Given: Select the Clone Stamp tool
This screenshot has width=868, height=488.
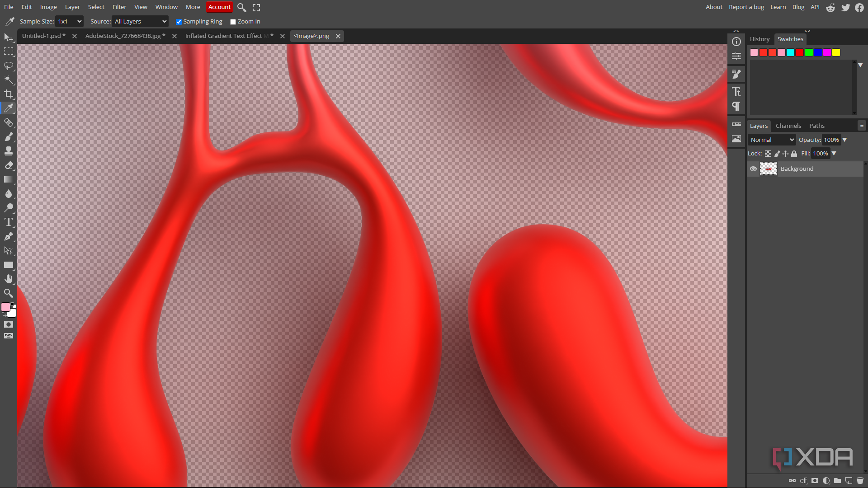Looking at the screenshot, I should coord(9,151).
